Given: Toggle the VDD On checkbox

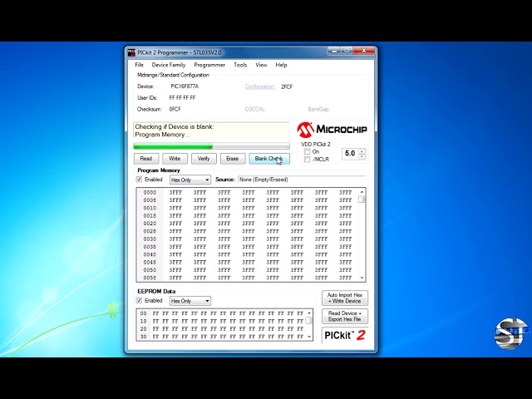Looking at the screenshot, I should pos(307,151).
